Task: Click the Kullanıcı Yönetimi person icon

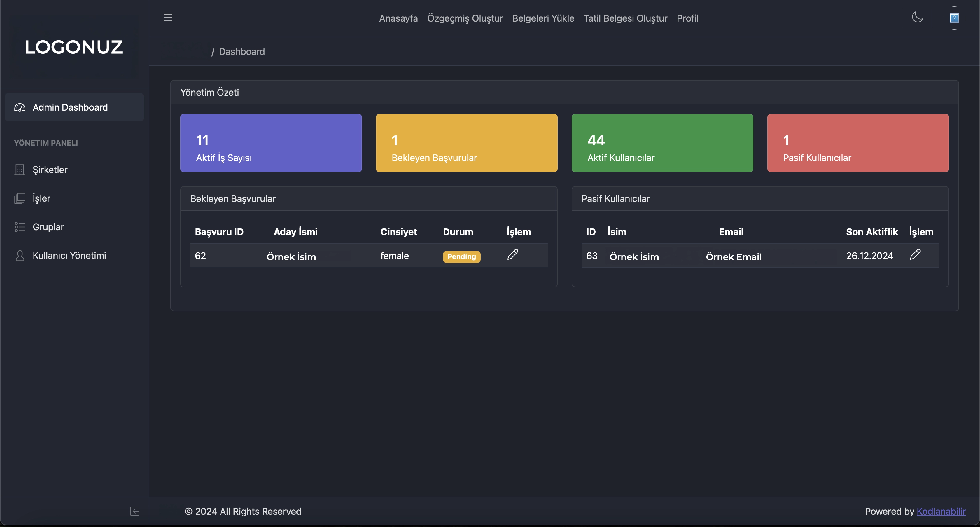Action: [x=20, y=255]
